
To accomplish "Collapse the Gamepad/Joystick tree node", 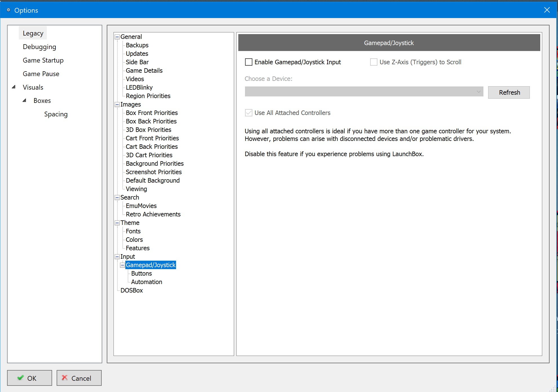I will pyautogui.click(x=123, y=265).
